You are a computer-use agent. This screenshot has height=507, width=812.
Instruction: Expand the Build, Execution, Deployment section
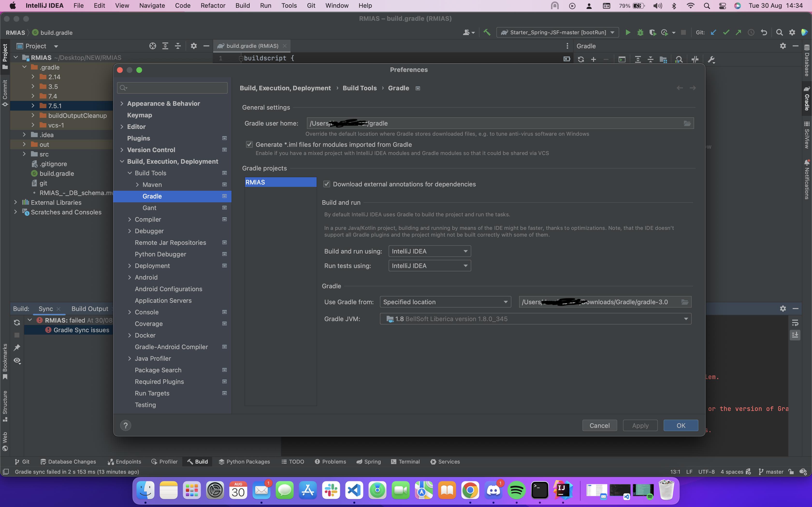(121, 161)
